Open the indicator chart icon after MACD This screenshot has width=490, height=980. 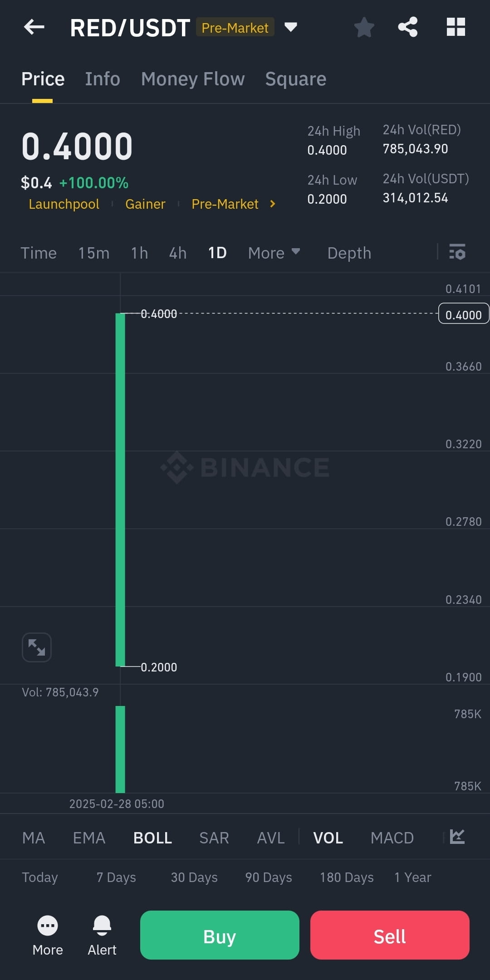click(457, 837)
